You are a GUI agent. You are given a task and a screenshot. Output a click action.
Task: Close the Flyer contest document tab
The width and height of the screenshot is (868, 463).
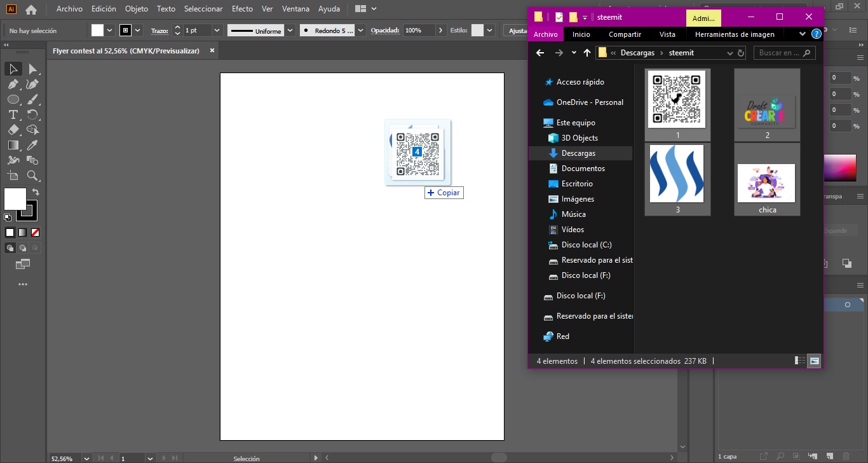[212, 50]
